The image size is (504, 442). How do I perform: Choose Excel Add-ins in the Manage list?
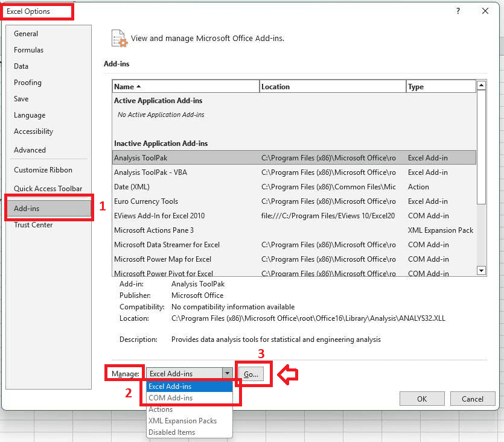click(x=170, y=386)
